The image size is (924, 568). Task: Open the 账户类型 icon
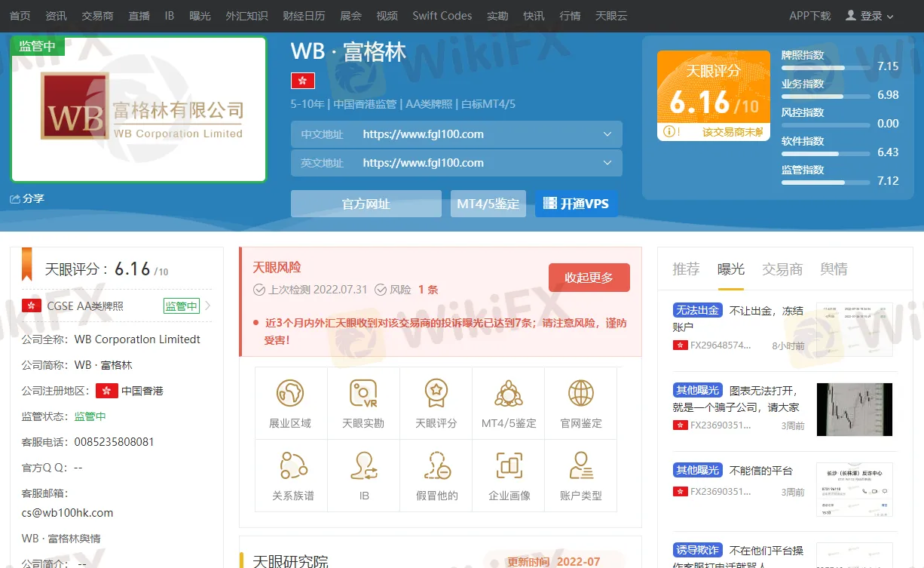pos(581,465)
